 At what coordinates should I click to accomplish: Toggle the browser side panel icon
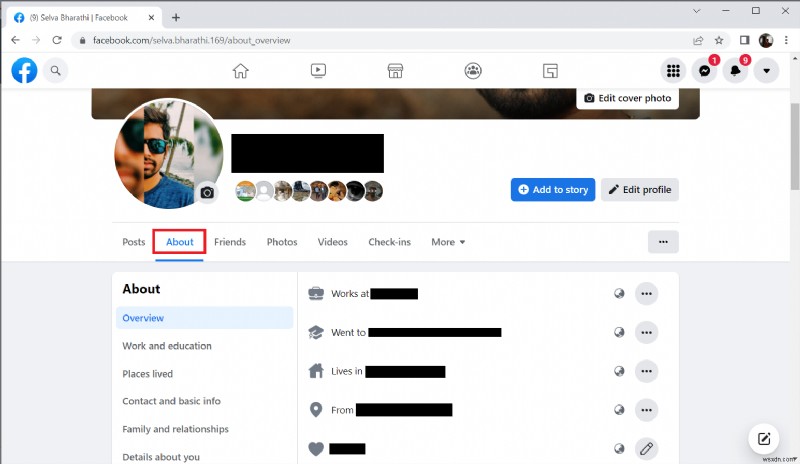tap(744, 40)
